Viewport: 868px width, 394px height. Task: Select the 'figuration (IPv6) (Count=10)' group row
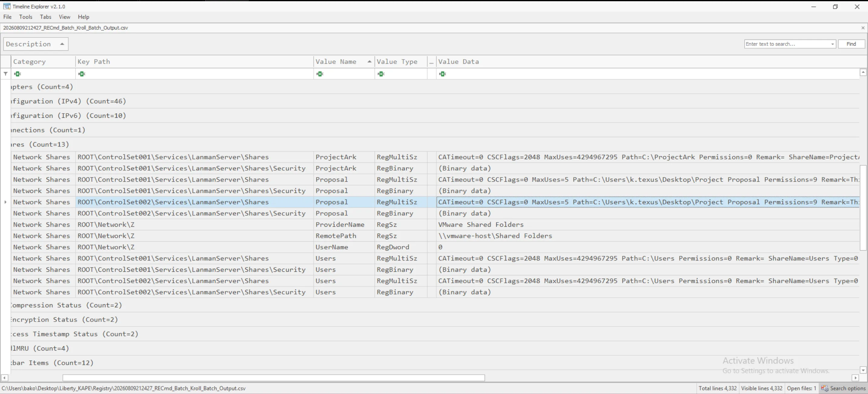[435, 116]
